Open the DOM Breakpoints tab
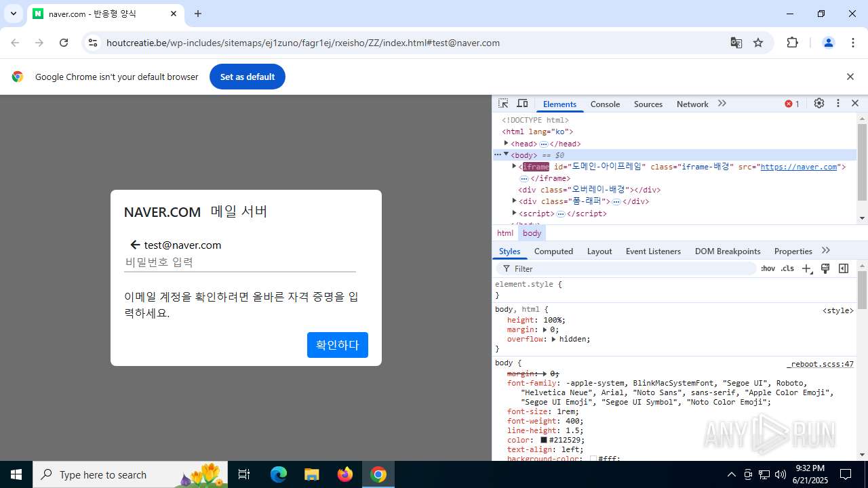The height and width of the screenshot is (488, 868). [x=728, y=251]
